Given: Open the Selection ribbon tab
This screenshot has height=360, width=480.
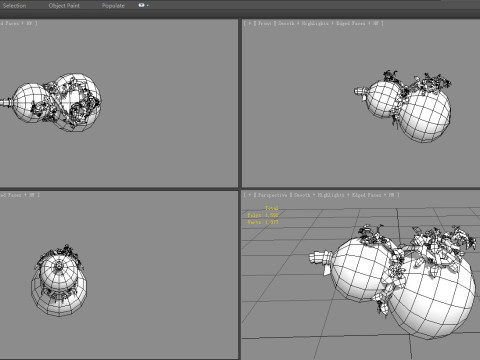Looking at the screenshot, I should (x=14, y=6).
